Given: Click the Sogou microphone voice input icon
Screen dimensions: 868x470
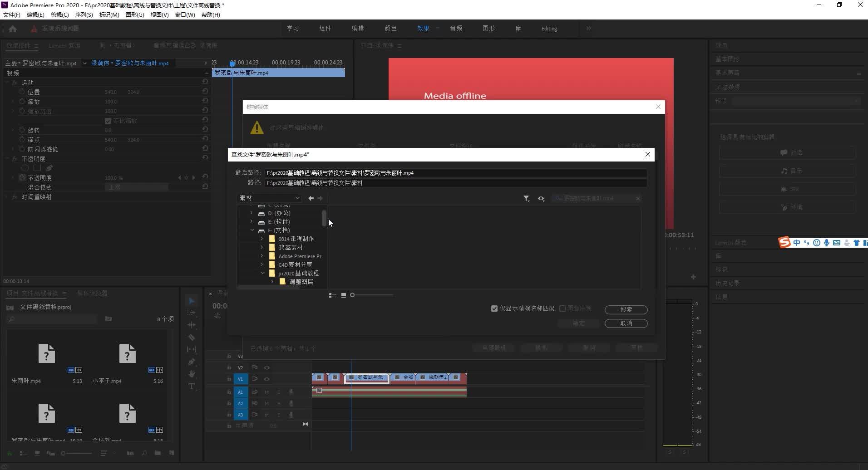Looking at the screenshot, I should pyautogui.click(x=827, y=243).
